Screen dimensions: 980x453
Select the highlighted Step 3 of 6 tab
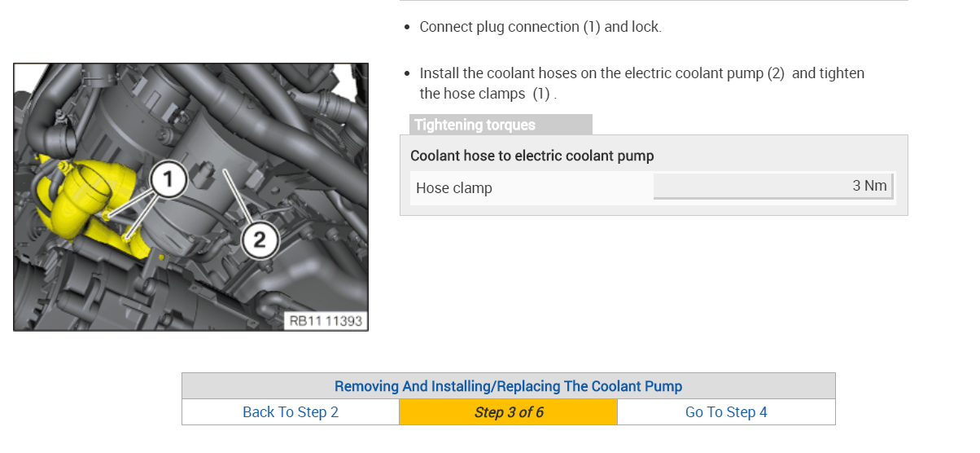(x=508, y=412)
